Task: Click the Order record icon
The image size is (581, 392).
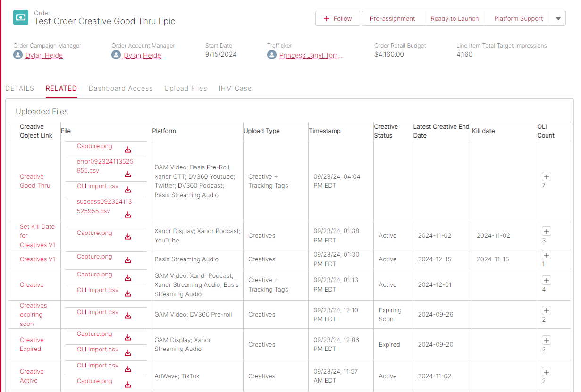Action: coord(21,18)
